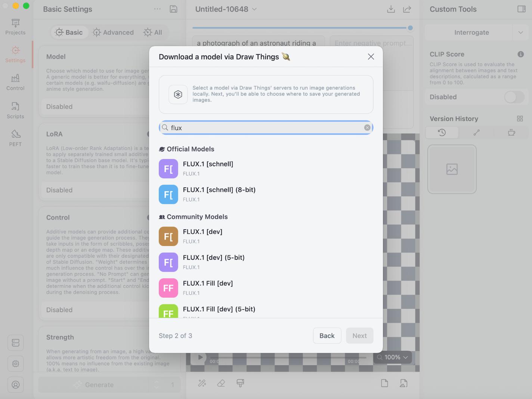Click the download icon in title bar
This screenshot has height=399, width=532.
coord(391,9)
